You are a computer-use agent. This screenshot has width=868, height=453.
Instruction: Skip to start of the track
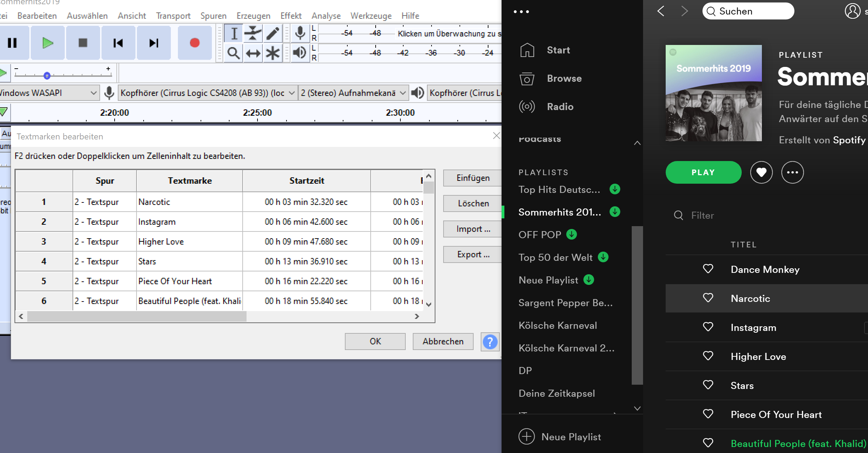118,43
